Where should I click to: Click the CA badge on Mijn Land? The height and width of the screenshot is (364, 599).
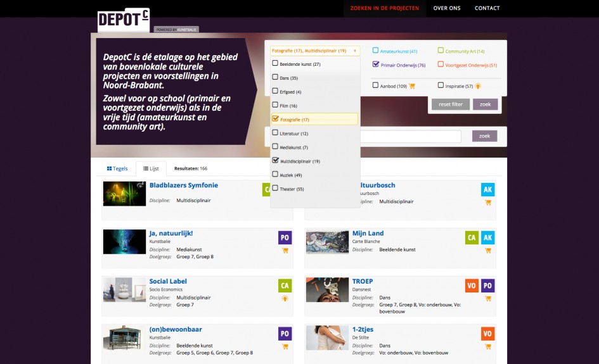pyautogui.click(x=472, y=237)
